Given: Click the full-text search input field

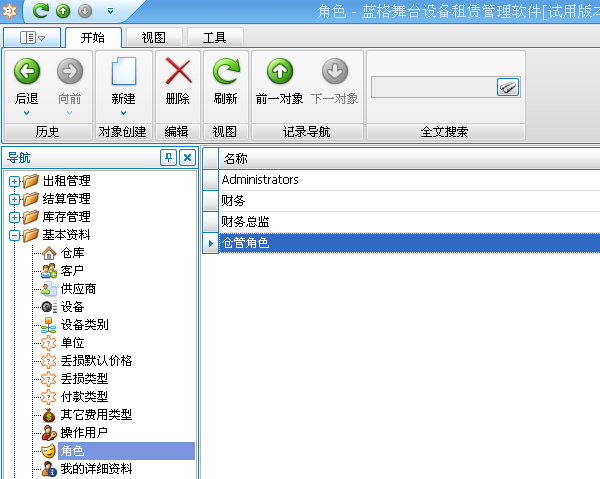Looking at the screenshot, I should pyautogui.click(x=434, y=87).
